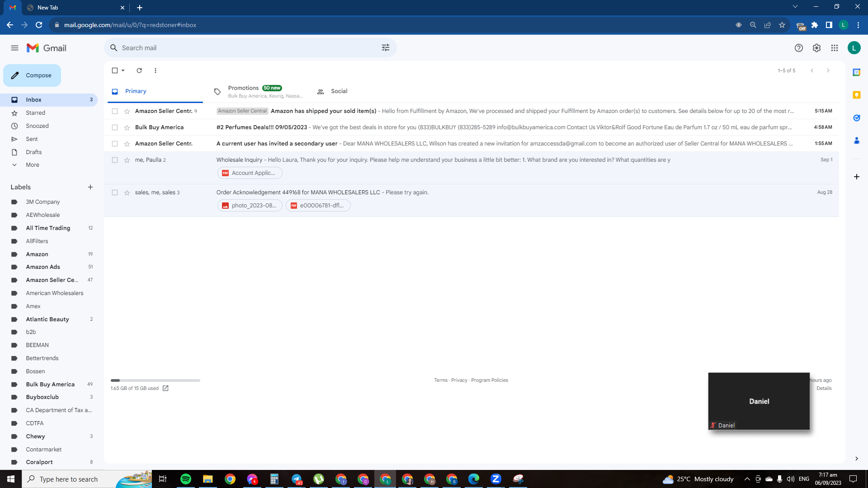Open the Gmail main menu hamburger
Screen dimensions: 868x488
[14, 48]
